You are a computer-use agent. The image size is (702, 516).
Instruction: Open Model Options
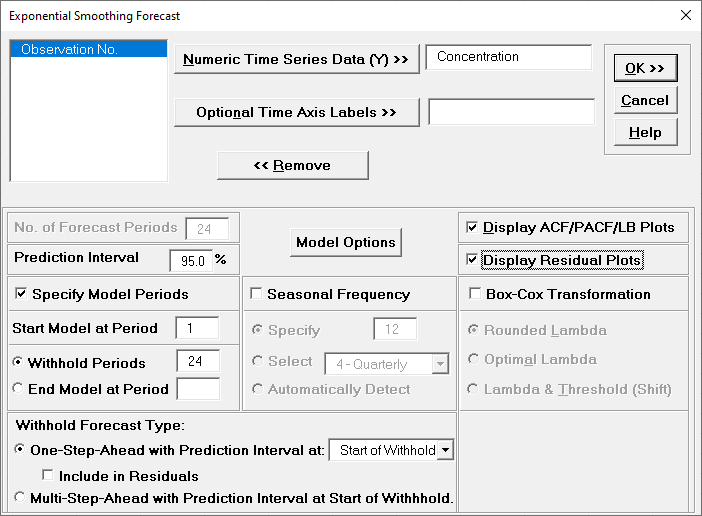coord(346,242)
